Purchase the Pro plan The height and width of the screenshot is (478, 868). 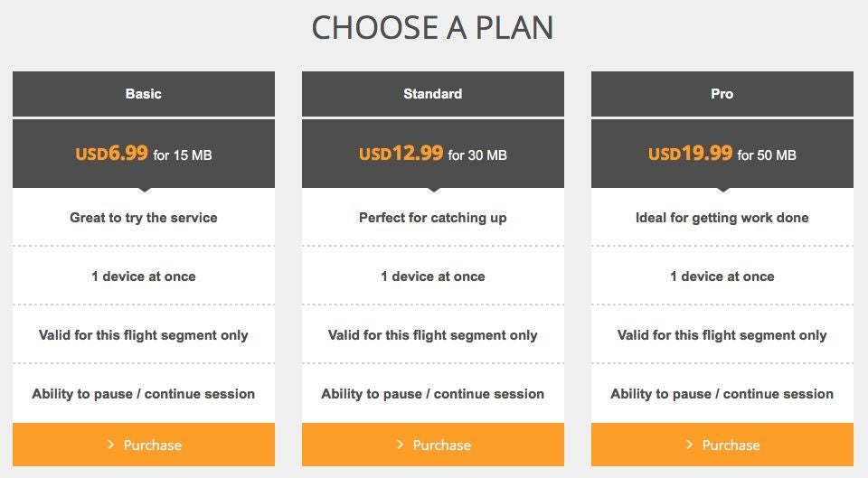click(722, 445)
